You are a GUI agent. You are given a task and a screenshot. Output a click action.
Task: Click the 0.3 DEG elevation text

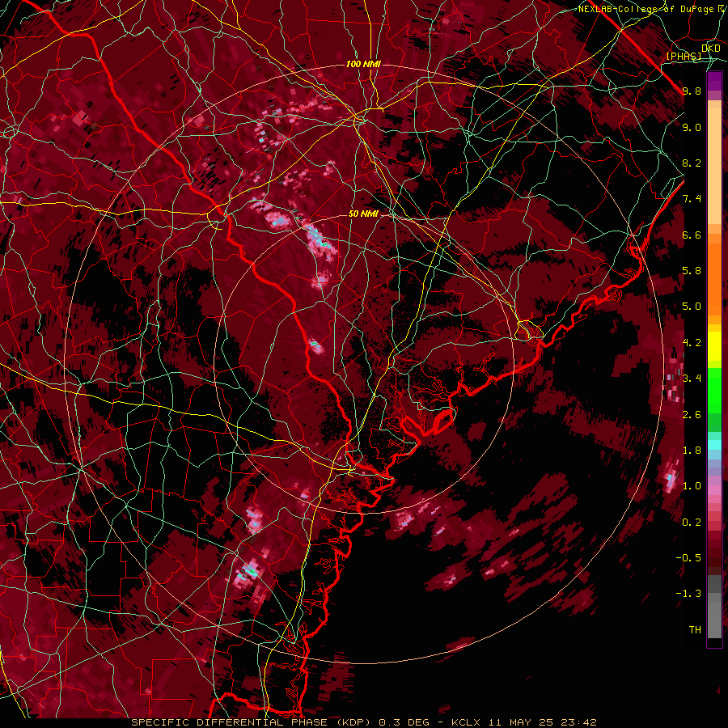click(404, 722)
